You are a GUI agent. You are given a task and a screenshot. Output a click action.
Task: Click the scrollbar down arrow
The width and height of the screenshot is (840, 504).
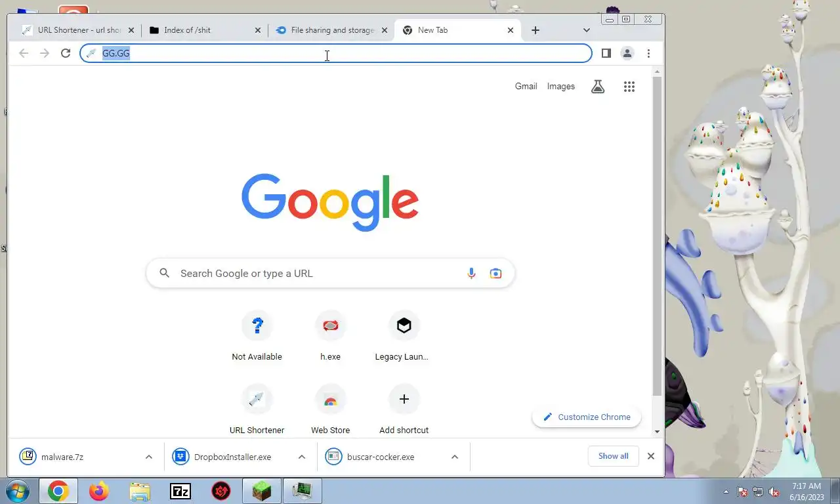(x=658, y=432)
